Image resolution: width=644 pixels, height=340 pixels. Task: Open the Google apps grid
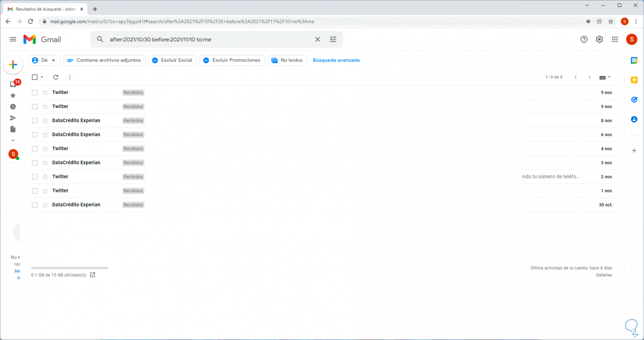pos(615,39)
